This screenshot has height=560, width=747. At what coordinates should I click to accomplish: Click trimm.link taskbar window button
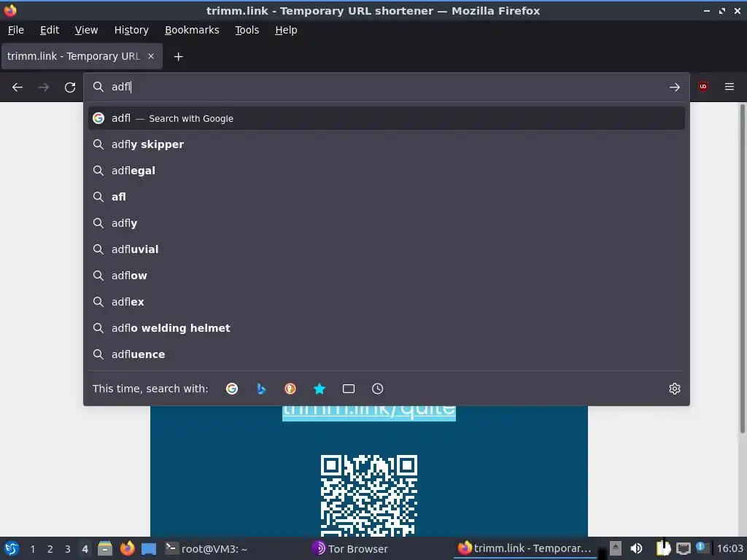(525, 548)
